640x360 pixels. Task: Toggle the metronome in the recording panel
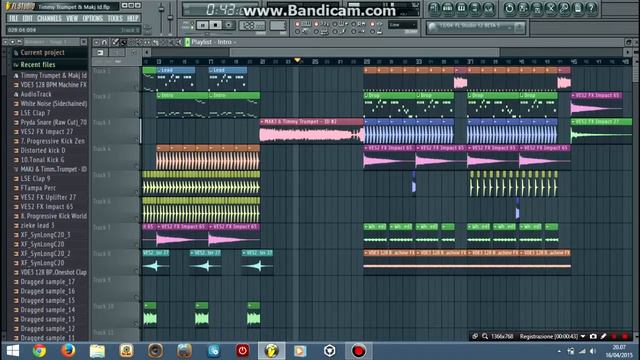coord(297,31)
